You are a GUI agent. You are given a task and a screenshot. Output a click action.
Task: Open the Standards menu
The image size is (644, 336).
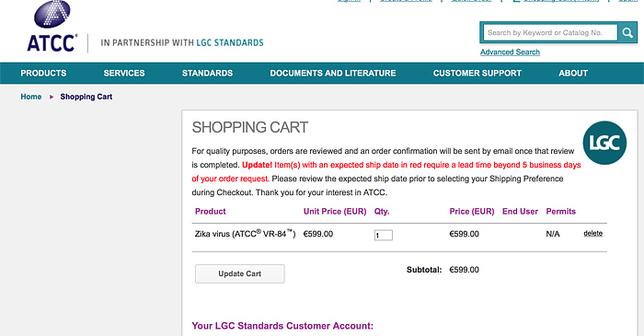click(x=207, y=73)
